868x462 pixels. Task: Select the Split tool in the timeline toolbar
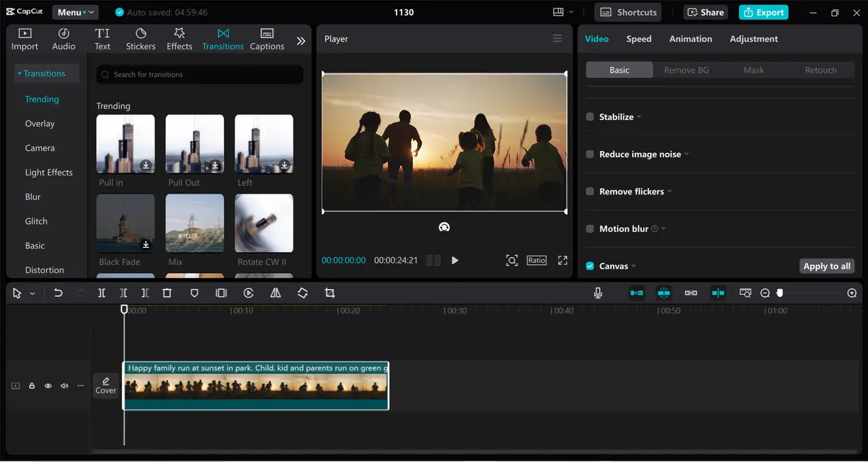click(102, 293)
